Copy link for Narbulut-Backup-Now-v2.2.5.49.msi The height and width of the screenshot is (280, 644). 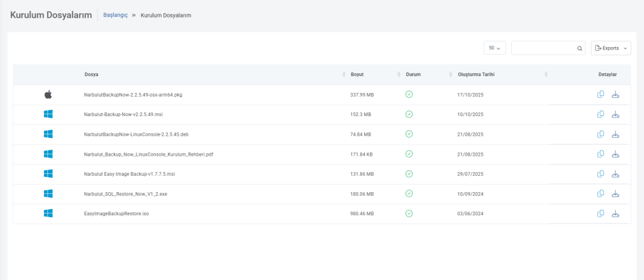coord(601,114)
